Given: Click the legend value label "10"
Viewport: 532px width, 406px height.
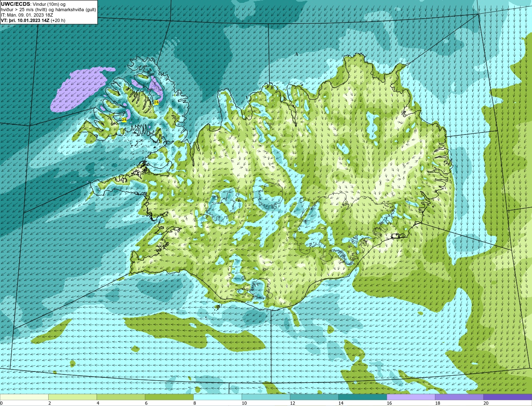Looking at the screenshot, I should [244, 403].
